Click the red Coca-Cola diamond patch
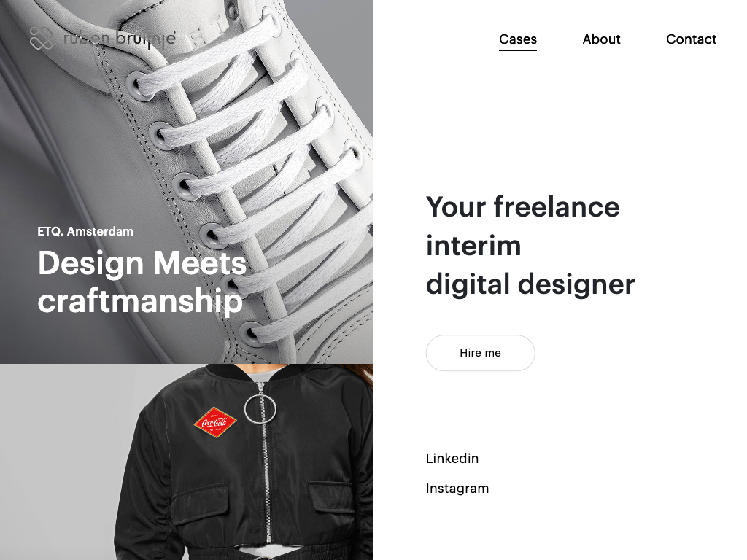The image size is (747, 560). 215,422
